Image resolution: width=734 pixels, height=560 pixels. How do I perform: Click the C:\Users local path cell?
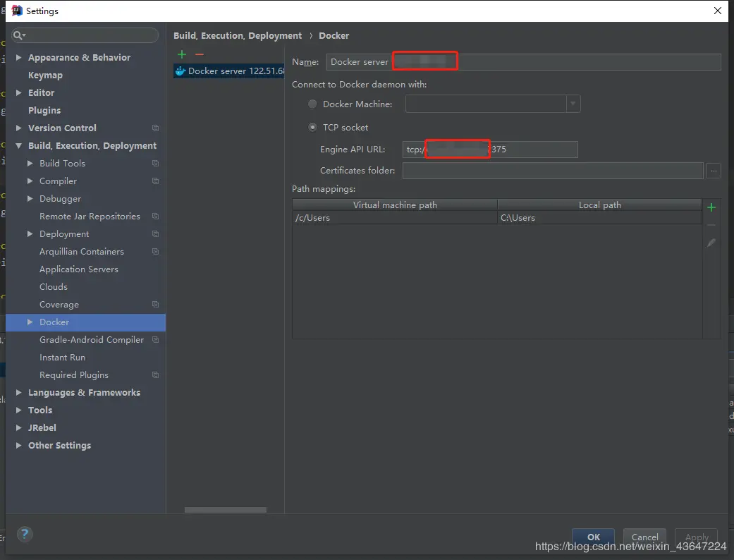click(599, 218)
